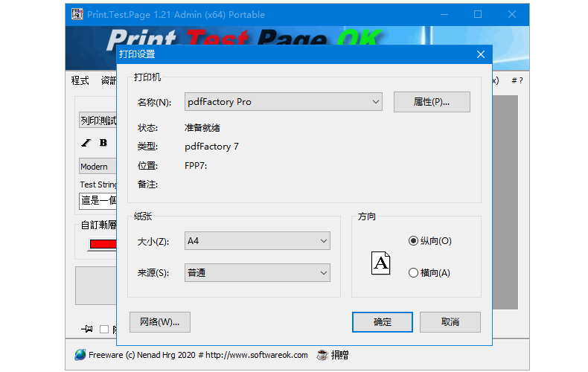Click printer status text 准备就绪
Image resolution: width=588 pixels, height=372 pixels.
202,128
